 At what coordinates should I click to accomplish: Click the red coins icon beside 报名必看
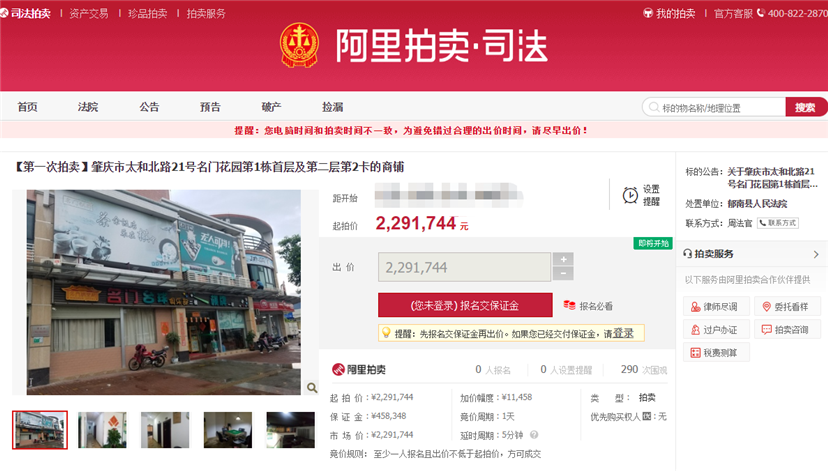point(569,305)
